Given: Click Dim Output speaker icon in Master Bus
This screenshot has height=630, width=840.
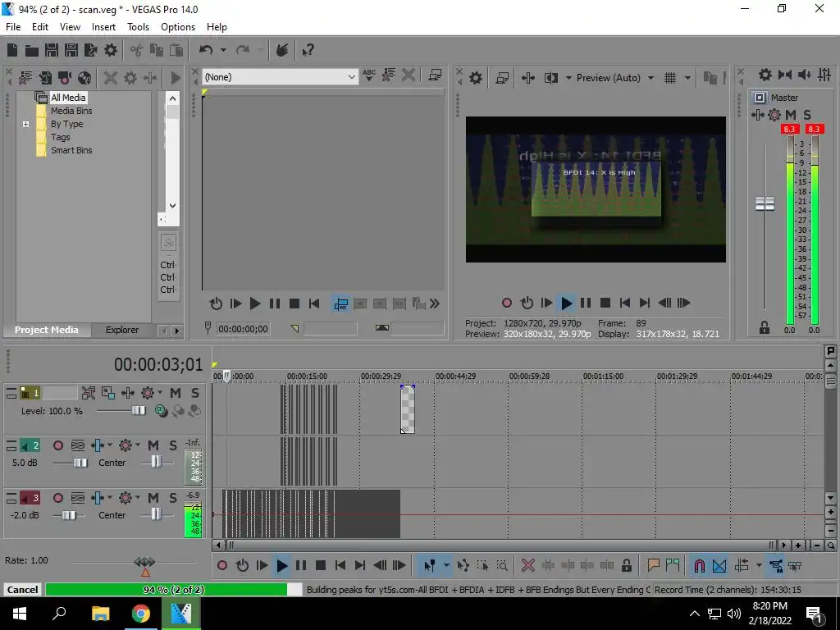Looking at the screenshot, I should point(805,75).
